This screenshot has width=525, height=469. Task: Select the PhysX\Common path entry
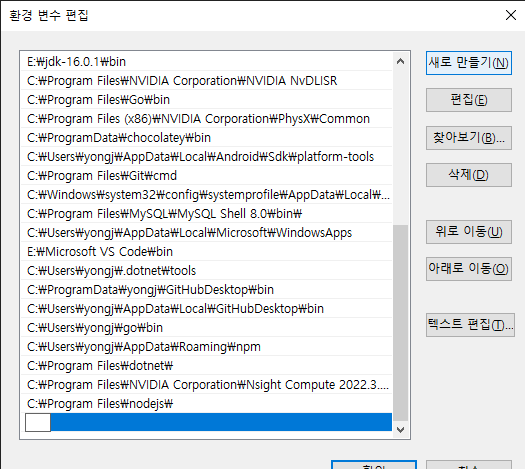(x=207, y=119)
